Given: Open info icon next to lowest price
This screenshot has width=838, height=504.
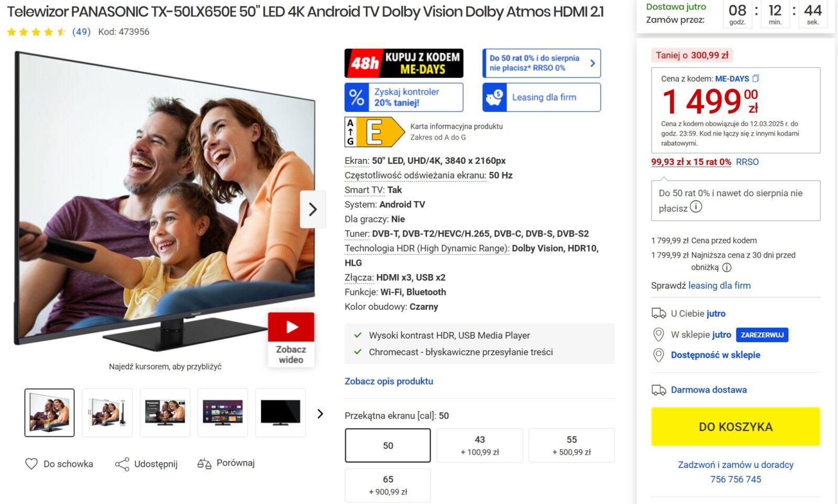Looking at the screenshot, I should coord(726,267).
